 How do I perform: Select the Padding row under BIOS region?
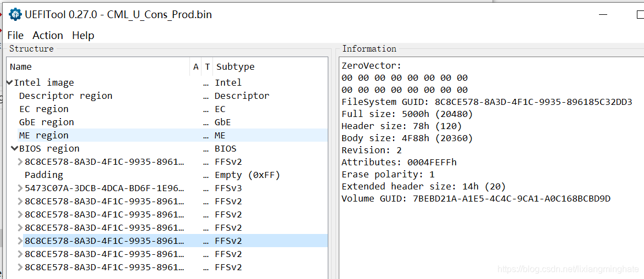pos(167,175)
